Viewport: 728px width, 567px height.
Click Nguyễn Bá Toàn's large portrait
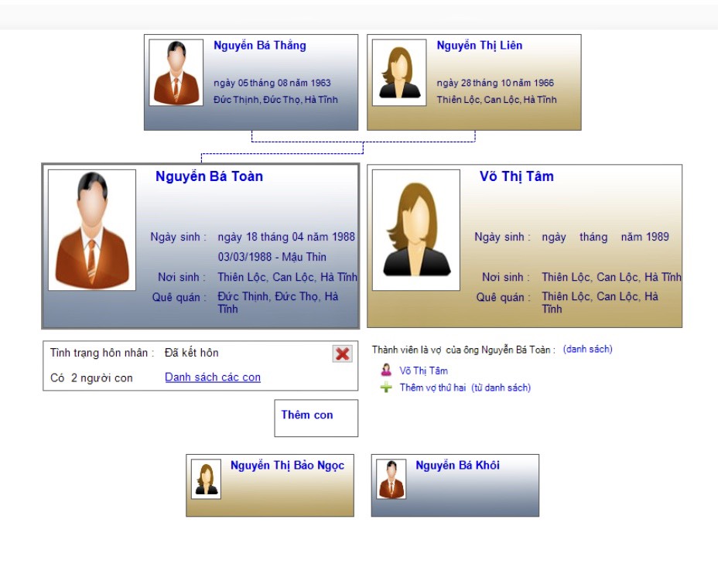pos(92,230)
